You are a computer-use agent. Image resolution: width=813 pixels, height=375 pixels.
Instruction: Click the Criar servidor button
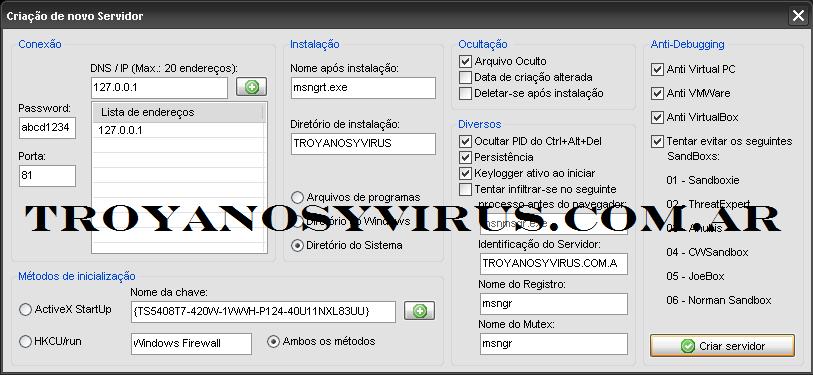[722, 346]
